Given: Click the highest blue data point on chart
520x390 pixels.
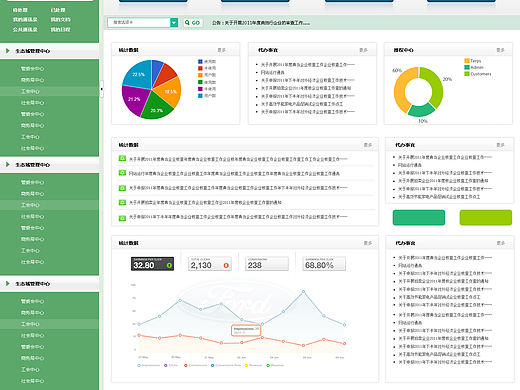Looking at the screenshot, I should click(303, 292).
